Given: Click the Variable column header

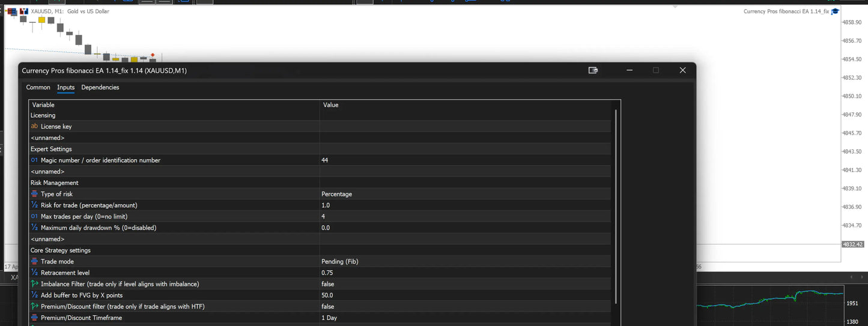Looking at the screenshot, I should (x=174, y=104).
